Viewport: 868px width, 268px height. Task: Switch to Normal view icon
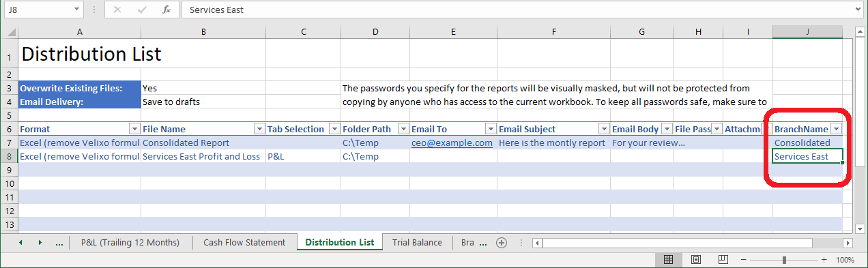pos(668,260)
